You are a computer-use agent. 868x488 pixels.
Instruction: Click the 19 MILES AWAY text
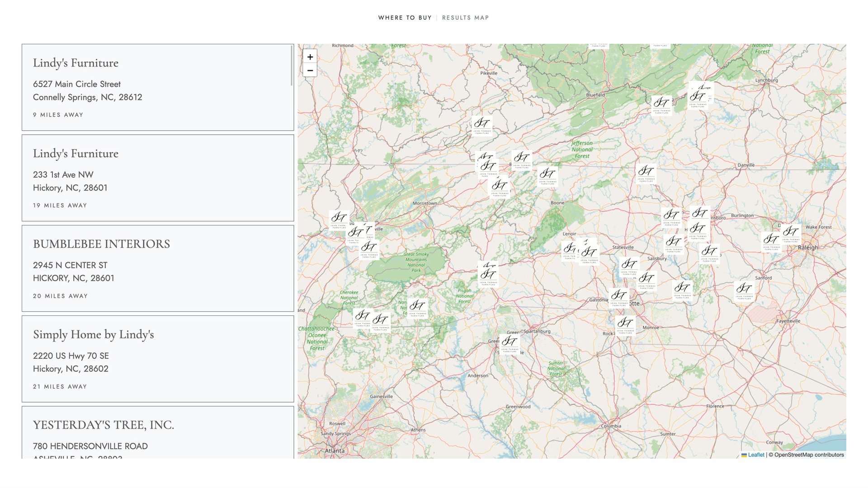click(60, 206)
